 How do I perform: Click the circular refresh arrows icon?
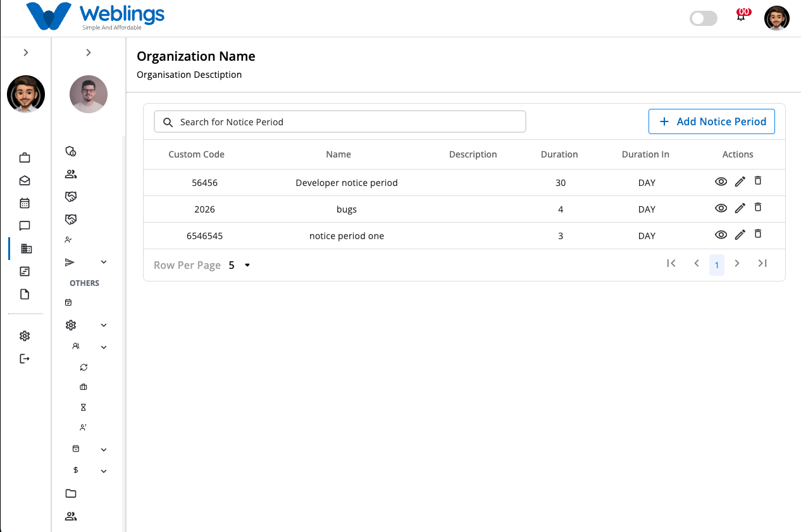[84, 367]
